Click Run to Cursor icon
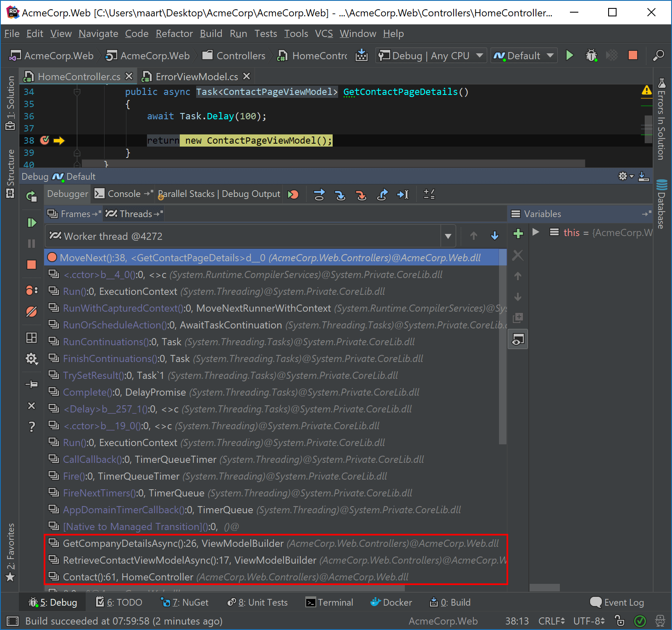 click(x=403, y=194)
